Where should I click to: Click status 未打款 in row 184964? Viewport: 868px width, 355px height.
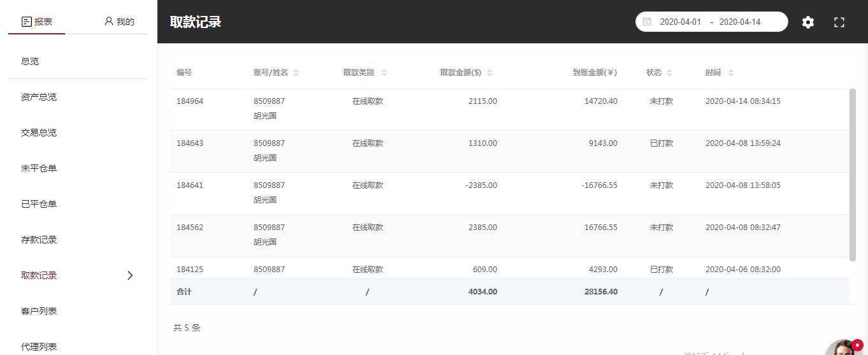[662, 101]
